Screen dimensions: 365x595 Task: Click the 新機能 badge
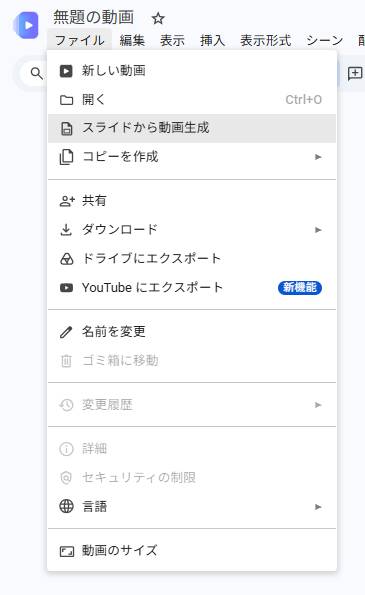[300, 288]
